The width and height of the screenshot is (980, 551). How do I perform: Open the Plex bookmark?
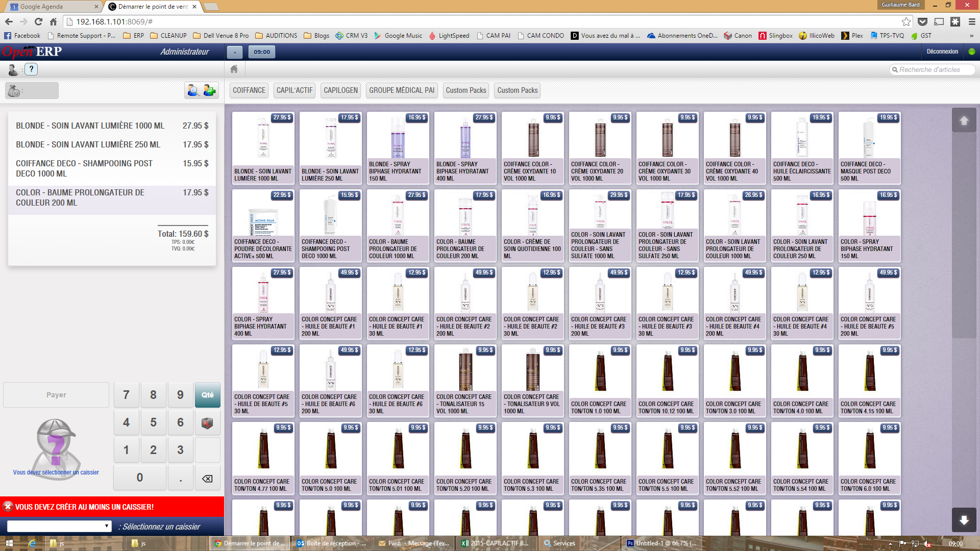click(852, 36)
